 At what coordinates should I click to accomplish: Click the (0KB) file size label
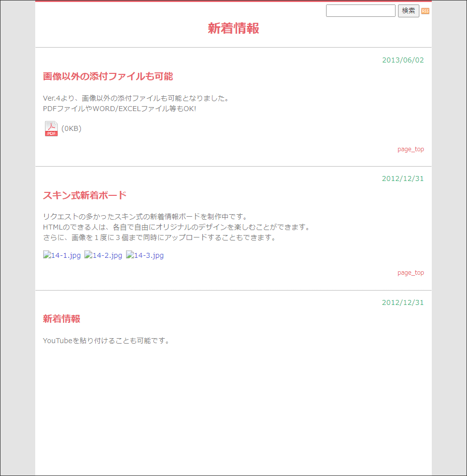71,129
